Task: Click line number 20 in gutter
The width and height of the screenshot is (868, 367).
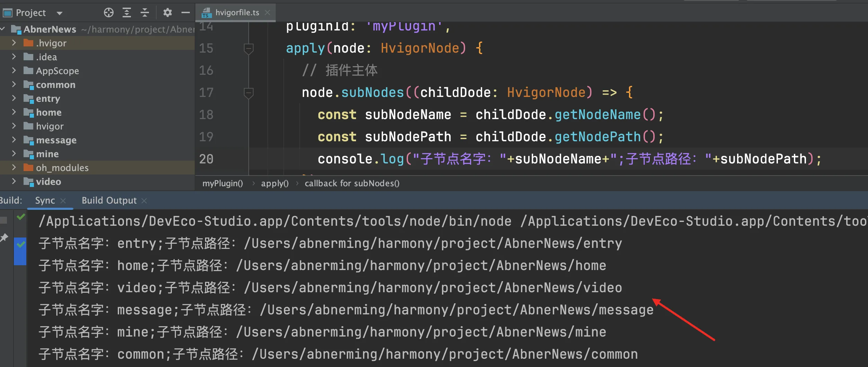Action: 206,159
